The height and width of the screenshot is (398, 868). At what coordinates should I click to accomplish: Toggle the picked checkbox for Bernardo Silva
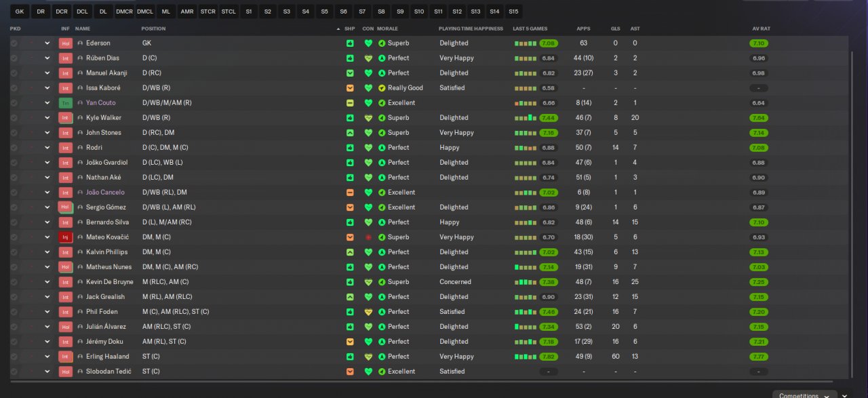coord(14,222)
